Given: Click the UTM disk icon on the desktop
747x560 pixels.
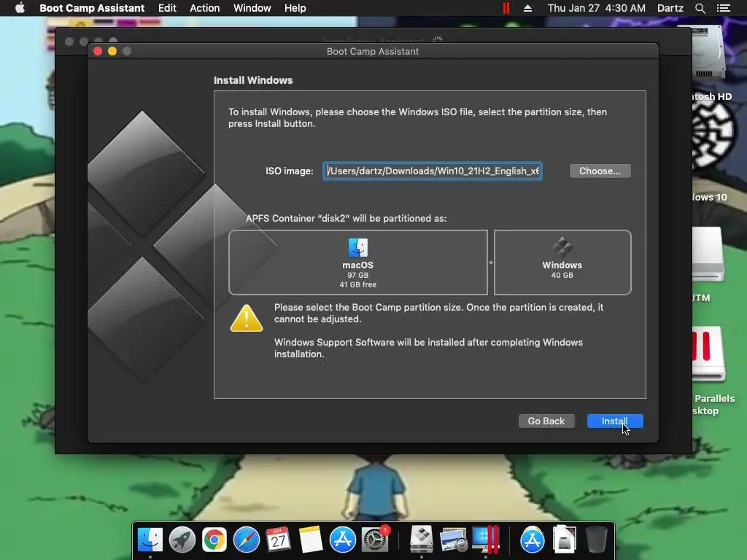Looking at the screenshot, I should coord(708,254).
